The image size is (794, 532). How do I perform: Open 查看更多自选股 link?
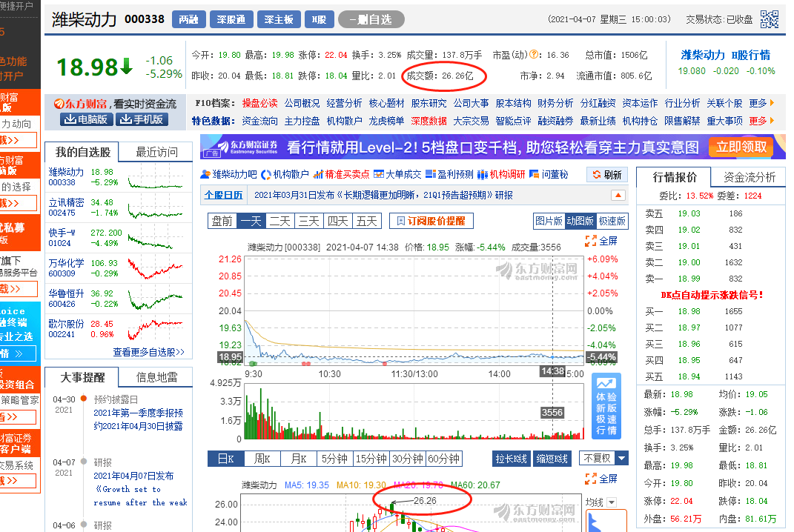(148, 352)
